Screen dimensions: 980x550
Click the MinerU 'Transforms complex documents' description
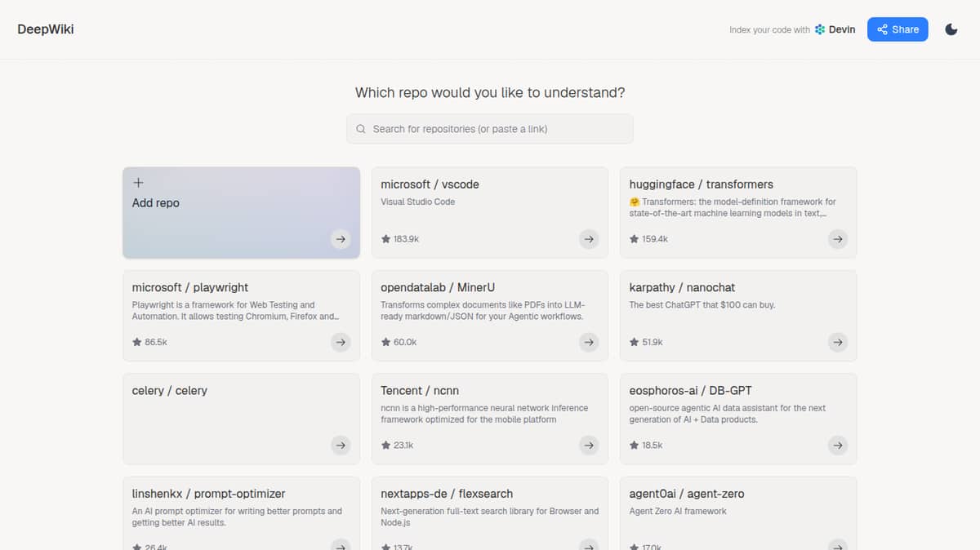(x=483, y=311)
